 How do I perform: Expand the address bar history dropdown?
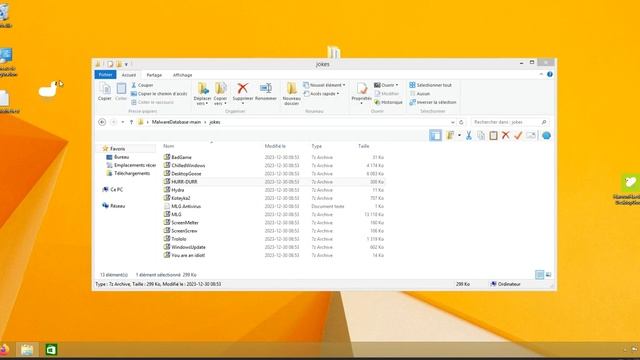point(452,122)
